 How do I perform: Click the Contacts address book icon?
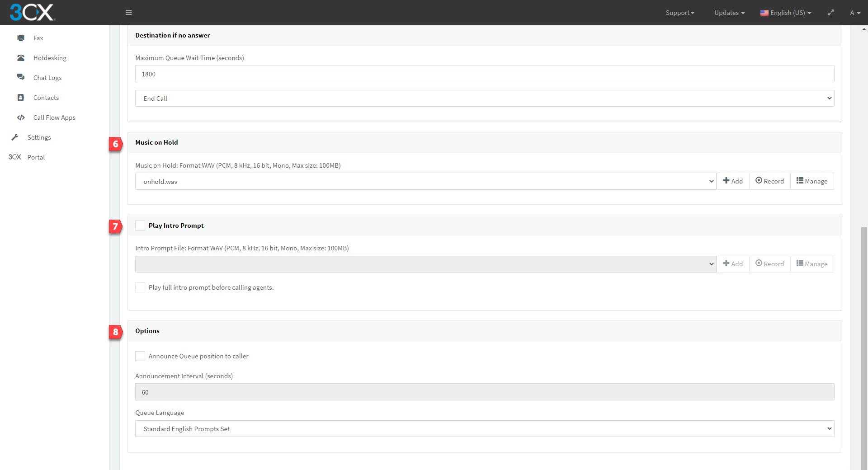point(21,98)
